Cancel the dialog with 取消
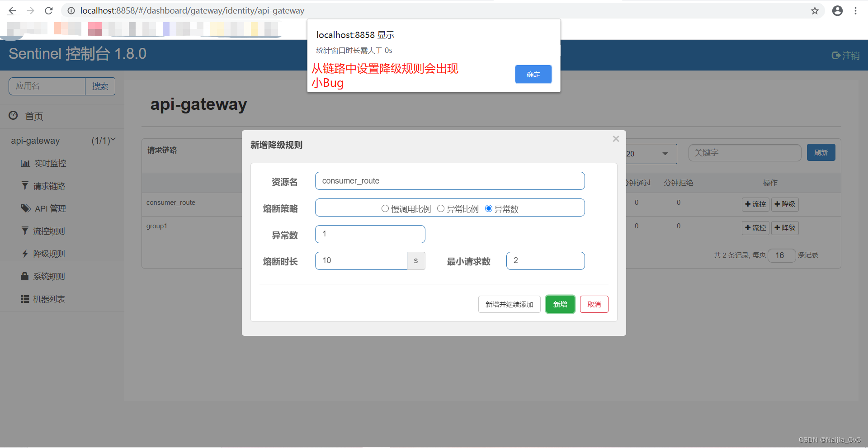This screenshot has width=868, height=448. tap(594, 304)
